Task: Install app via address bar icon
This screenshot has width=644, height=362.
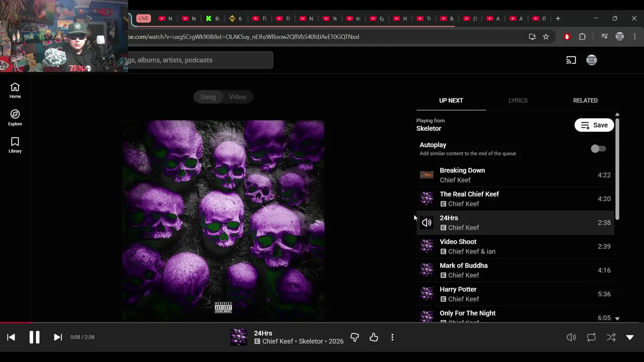Action: pyautogui.click(x=532, y=37)
